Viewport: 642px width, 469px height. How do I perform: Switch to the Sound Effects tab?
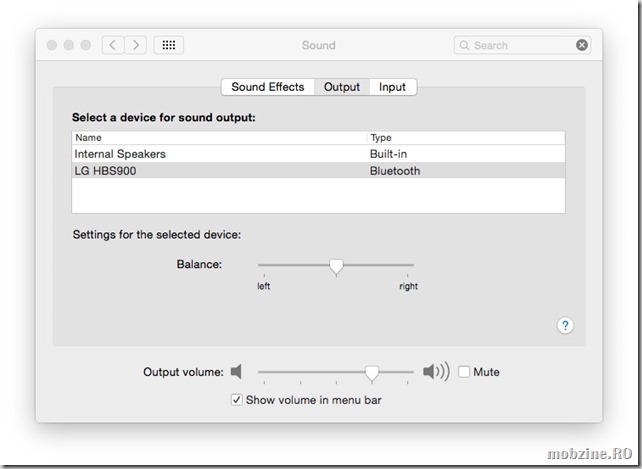pos(267,87)
